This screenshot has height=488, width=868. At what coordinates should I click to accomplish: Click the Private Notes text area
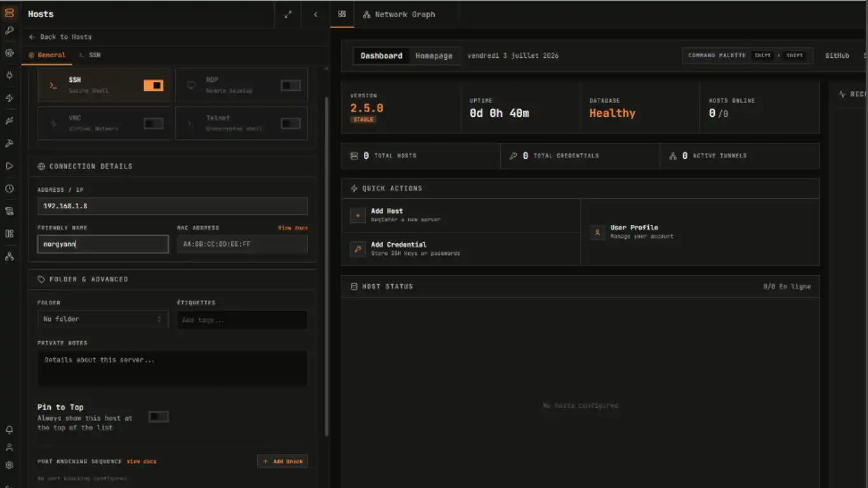click(x=172, y=369)
